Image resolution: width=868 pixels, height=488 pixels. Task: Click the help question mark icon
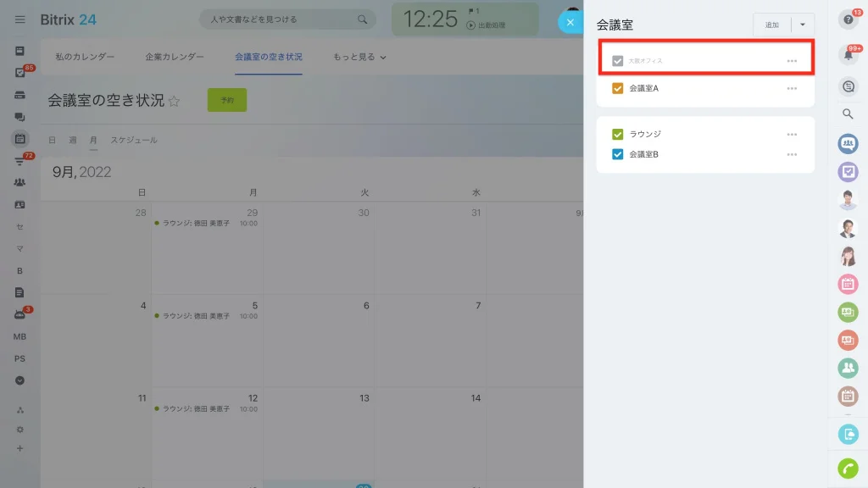tap(848, 19)
